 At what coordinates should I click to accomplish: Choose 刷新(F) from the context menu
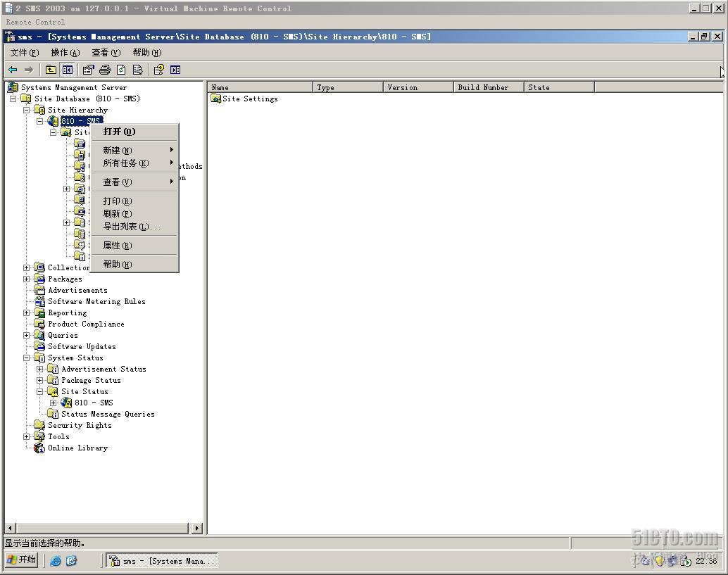tap(134, 214)
